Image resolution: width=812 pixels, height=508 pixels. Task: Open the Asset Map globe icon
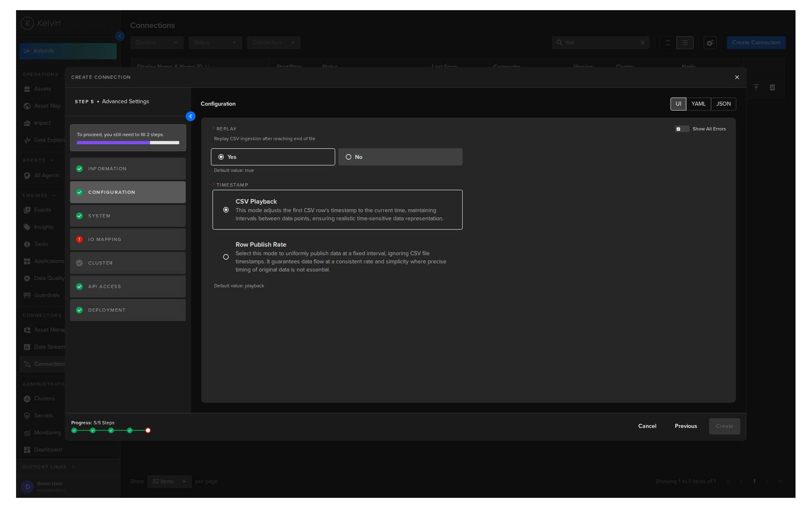pos(27,106)
